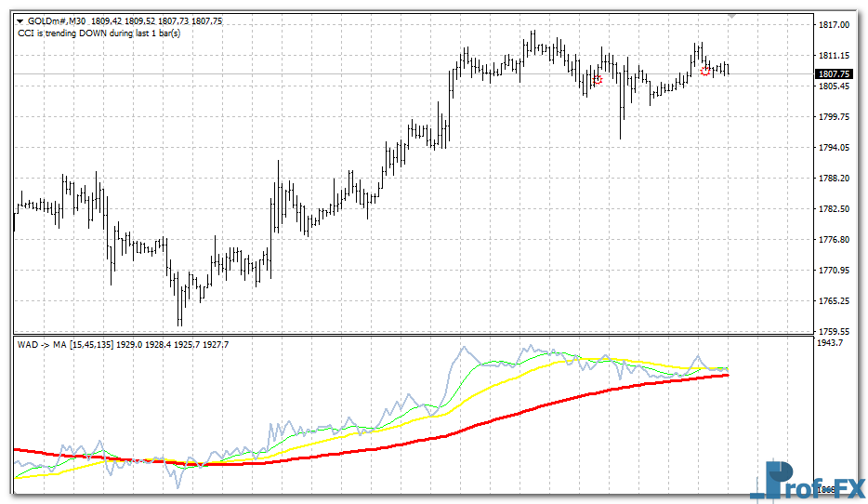Click the horizontal current price level line
Screen dimensions: 868x504
pyautogui.click(x=279, y=73)
